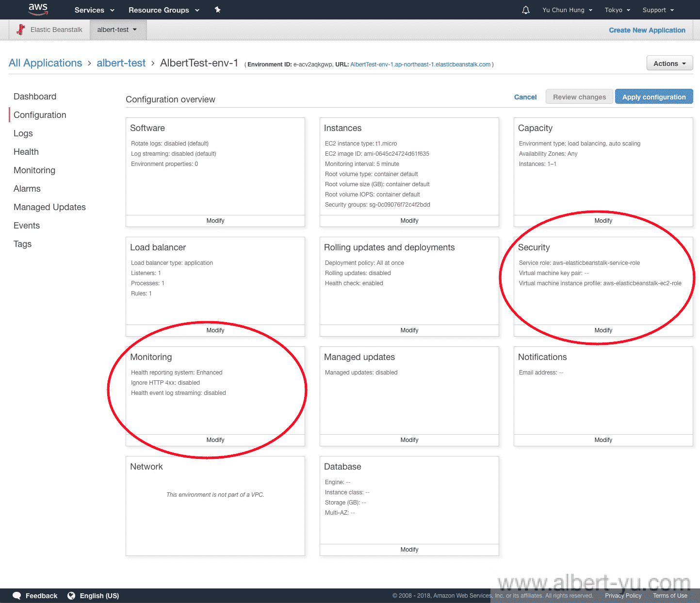The image size is (700, 603).
Task: Modify the Instances card
Action: pyautogui.click(x=409, y=221)
